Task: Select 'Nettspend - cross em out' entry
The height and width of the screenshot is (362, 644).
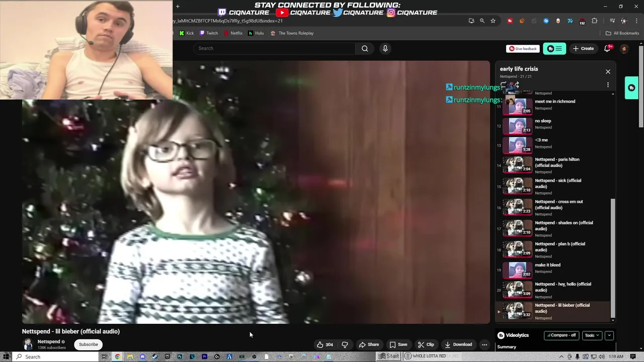Action: 552,208
